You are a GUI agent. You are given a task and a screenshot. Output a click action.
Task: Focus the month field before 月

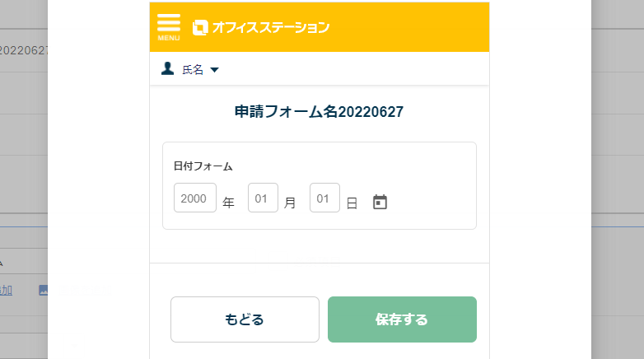263,198
